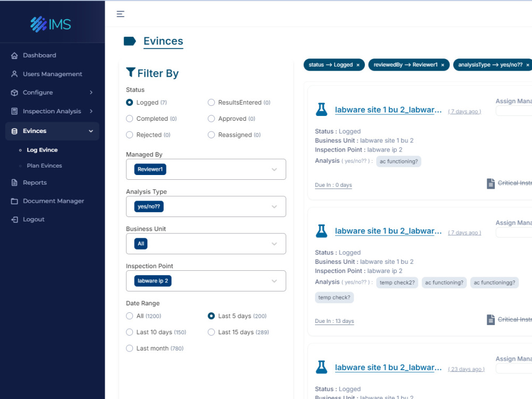The width and height of the screenshot is (532, 399).
Task: Click the Inspection Analysis icon
Action: (14, 111)
